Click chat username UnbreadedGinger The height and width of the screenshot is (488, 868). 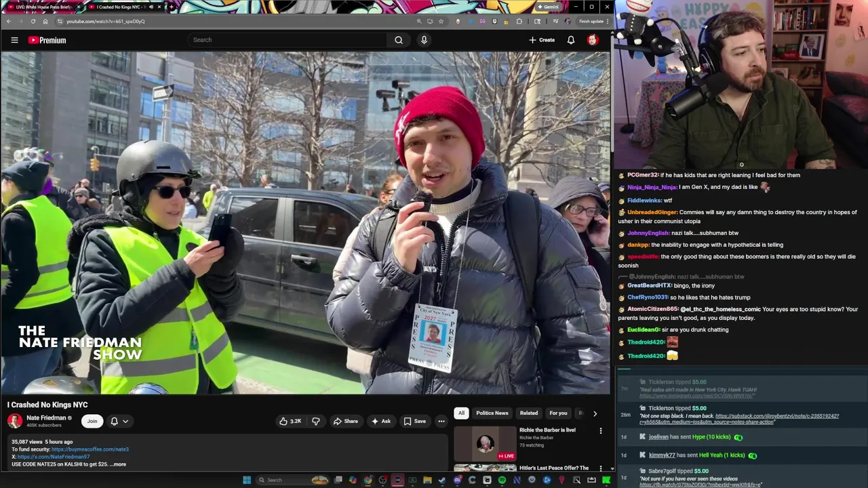click(652, 212)
